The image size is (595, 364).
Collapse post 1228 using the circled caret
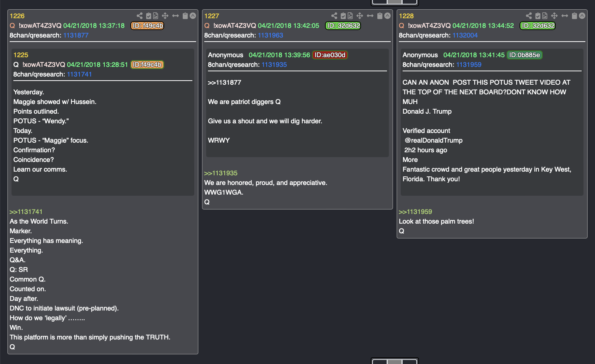tap(582, 16)
